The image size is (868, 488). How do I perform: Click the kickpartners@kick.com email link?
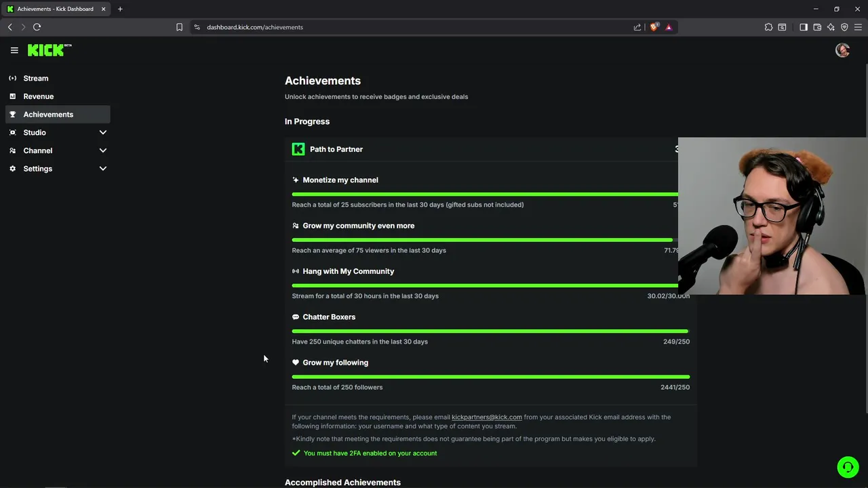tap(486, 418)
